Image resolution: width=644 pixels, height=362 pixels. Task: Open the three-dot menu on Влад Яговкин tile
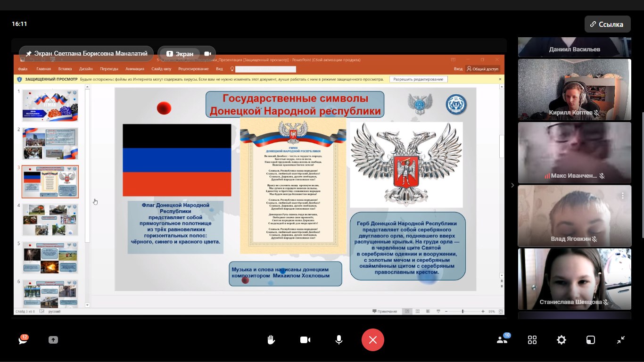[x=623, y=195]
